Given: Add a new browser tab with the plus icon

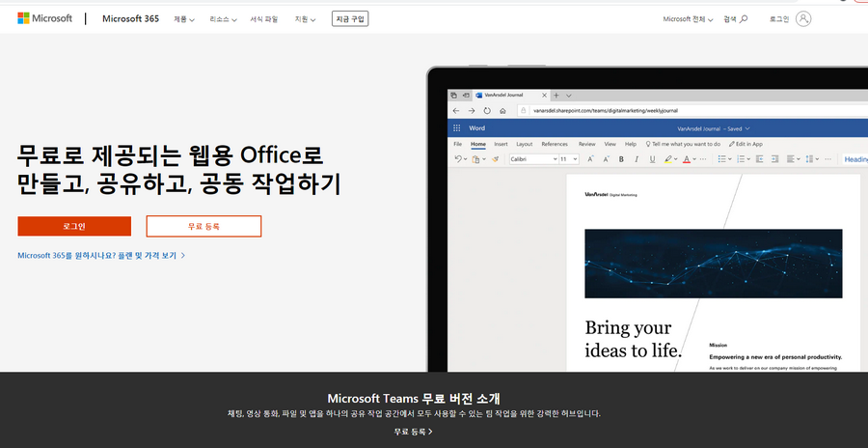Looking at the screenshot, I should click(556, 96).
